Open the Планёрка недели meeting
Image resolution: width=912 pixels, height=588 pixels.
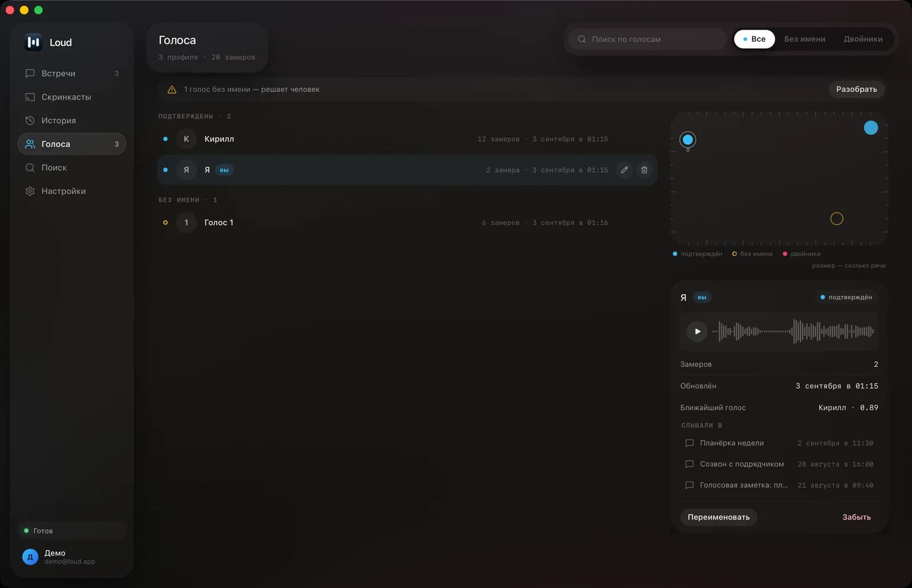click(x=779, y=443)
